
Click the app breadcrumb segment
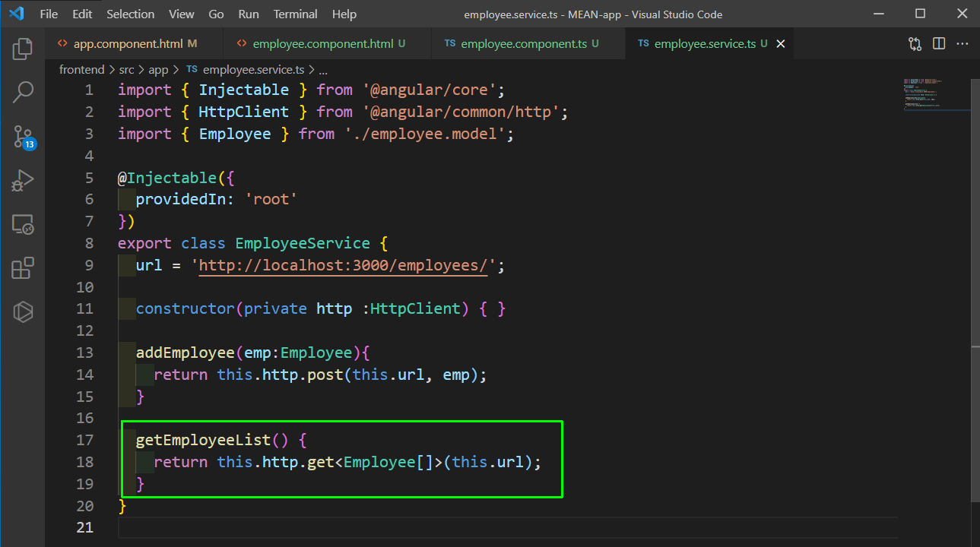(x=158, y=69)
